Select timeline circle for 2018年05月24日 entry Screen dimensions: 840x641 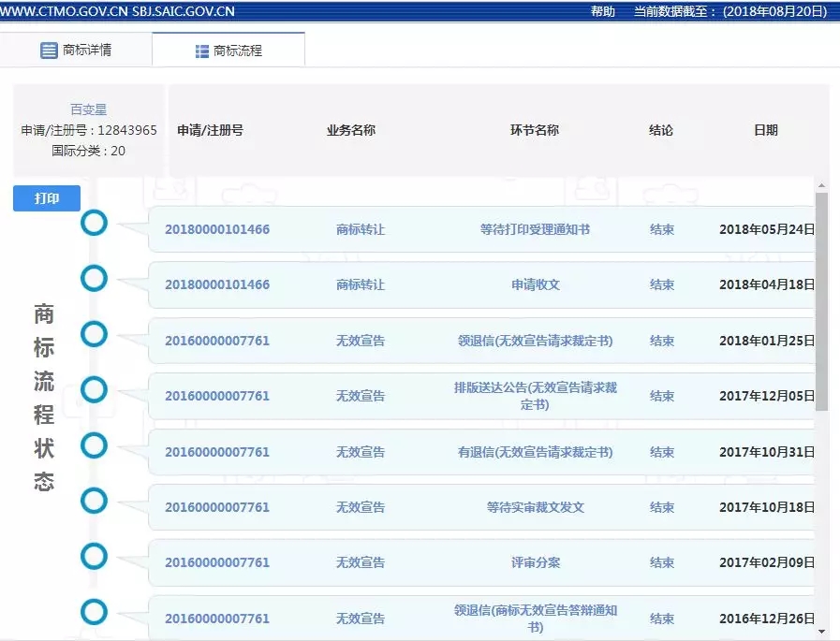pos(94,223)
